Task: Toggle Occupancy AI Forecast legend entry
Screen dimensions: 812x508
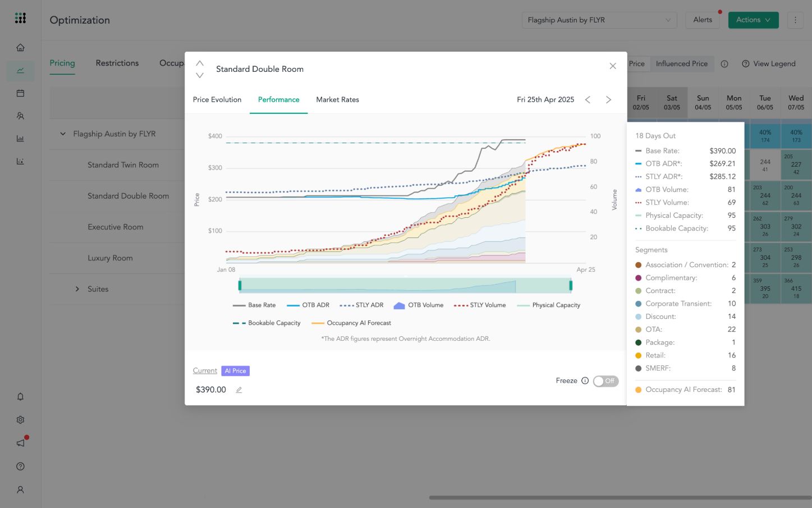Action: click(351, 323)
